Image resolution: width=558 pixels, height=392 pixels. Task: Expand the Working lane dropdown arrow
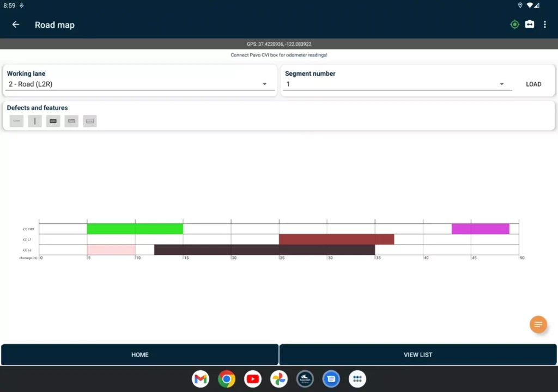[264, 84]
